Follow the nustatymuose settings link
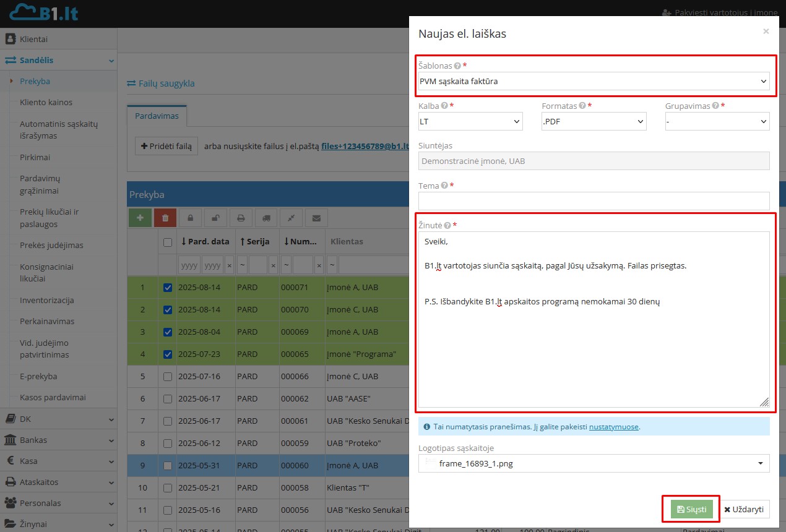The width and height of the screenshot is (786, 532). pos(613,427)
